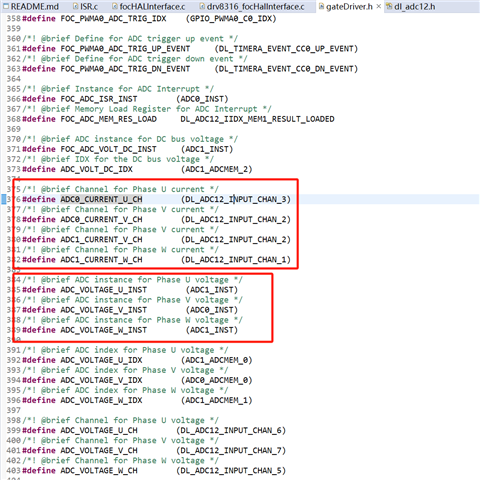The height and width of the screenshot is (480, 480).
Task: Click the FOC_ADC_ISR_INST macro name
Action: [99, 99]
